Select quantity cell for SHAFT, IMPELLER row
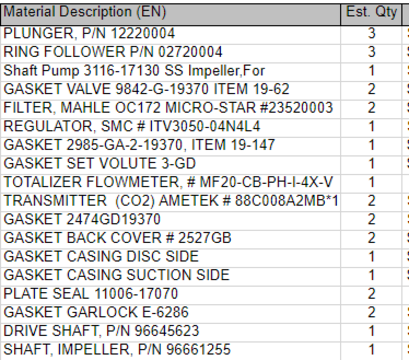The image size is (409, 360). coord(371,350)
